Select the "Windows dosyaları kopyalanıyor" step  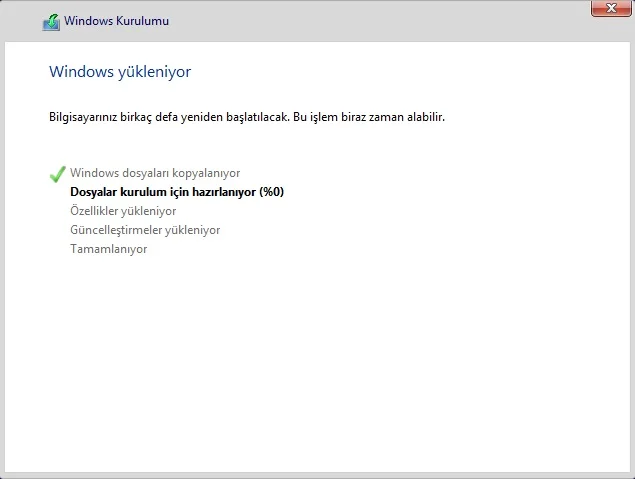(x=155, y=173)
